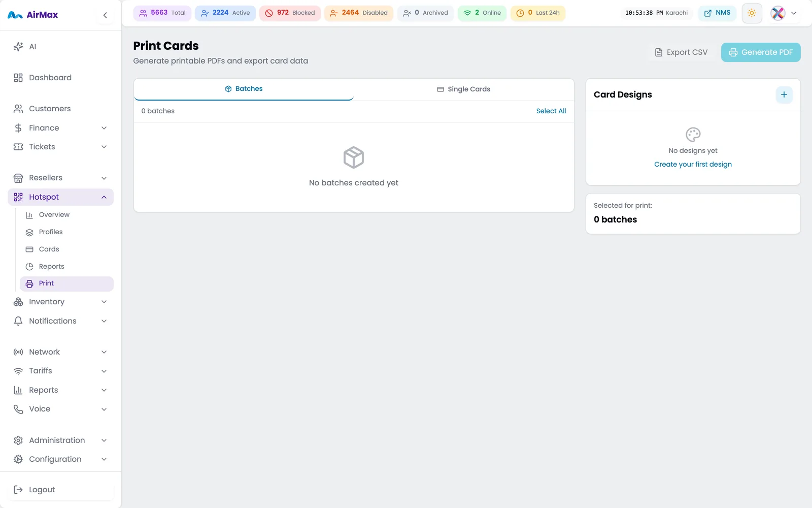The width and height of the screenshot is (812, 508).
Task: Toggle the light/dark theme sun button
Action: [752, 13]
